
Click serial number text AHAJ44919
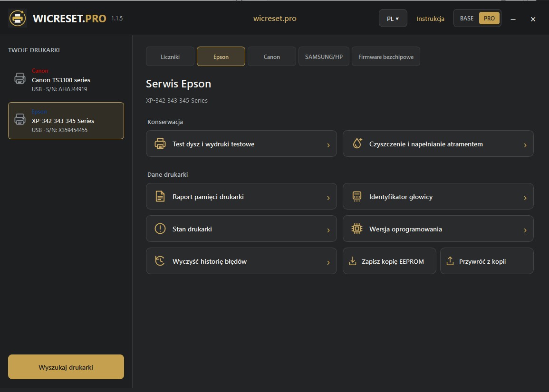(73, 89)
